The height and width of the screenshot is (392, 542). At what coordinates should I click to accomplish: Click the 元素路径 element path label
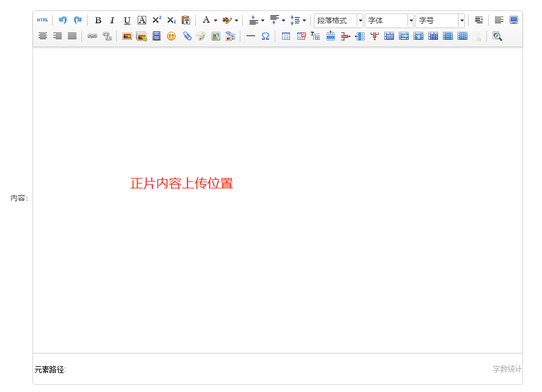[x=50, y=369]
